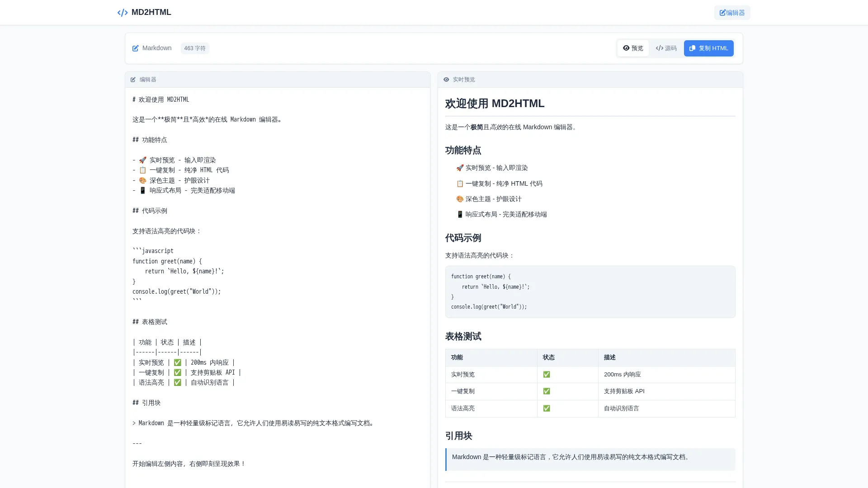
Task: Click the 功能 column header in the preview table
Action: pos(457,357)
